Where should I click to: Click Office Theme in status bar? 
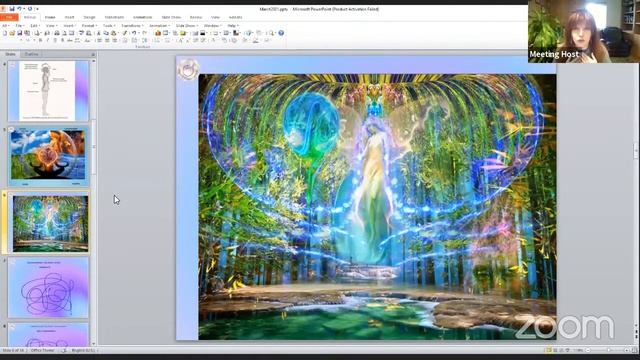click(x=42, y=350)
